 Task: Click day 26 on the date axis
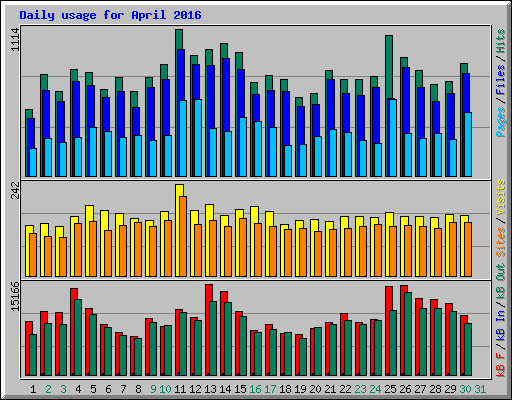click(x=405, y=389)
